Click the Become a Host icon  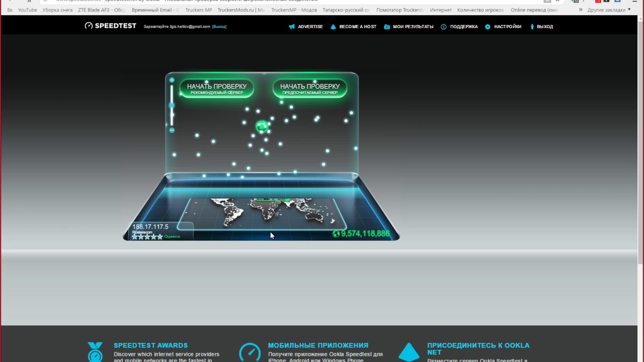pyautogui.click(x=333, y=27)
